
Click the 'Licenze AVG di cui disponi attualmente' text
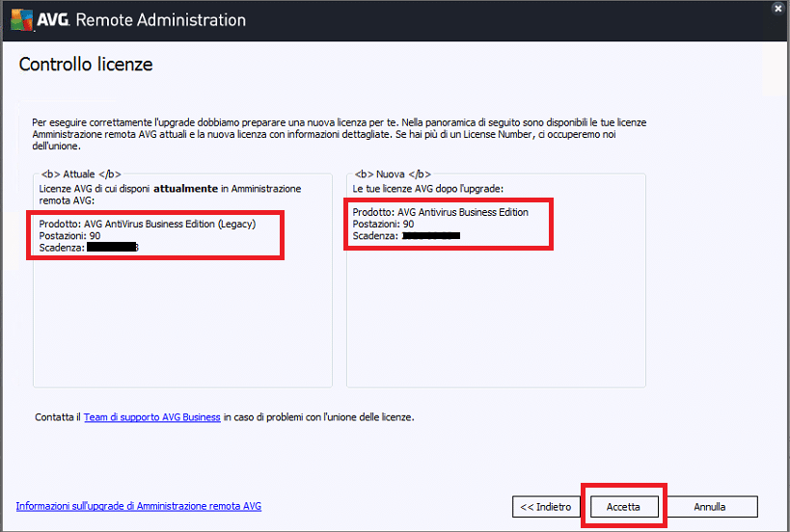coord(170,195)
